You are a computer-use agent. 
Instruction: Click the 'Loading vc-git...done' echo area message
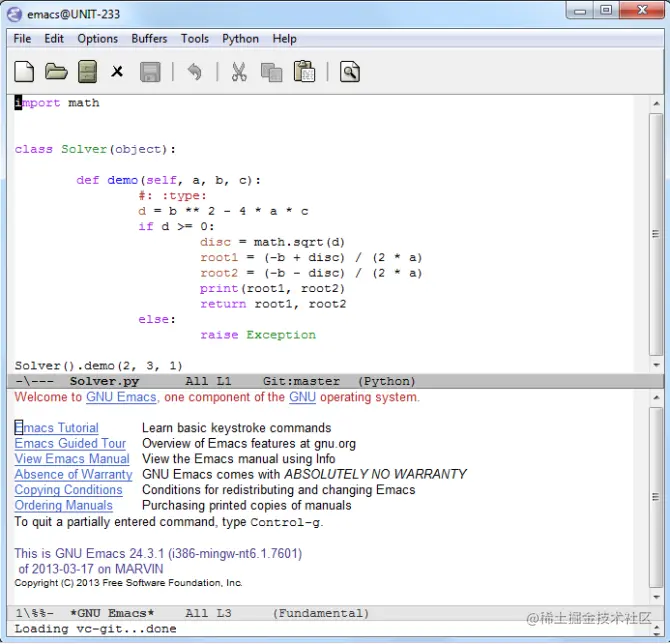tap(95, 629)
